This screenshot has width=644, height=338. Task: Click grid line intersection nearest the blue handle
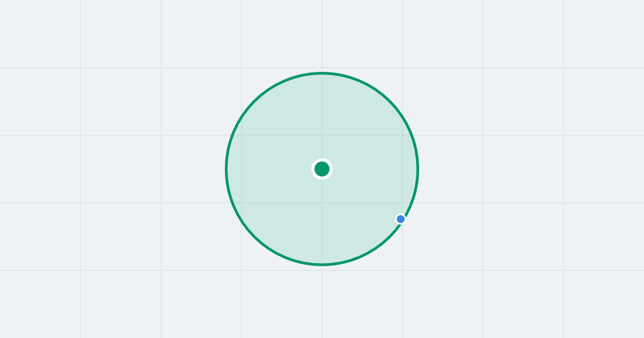pyautogui.click(x=402, y=203)
